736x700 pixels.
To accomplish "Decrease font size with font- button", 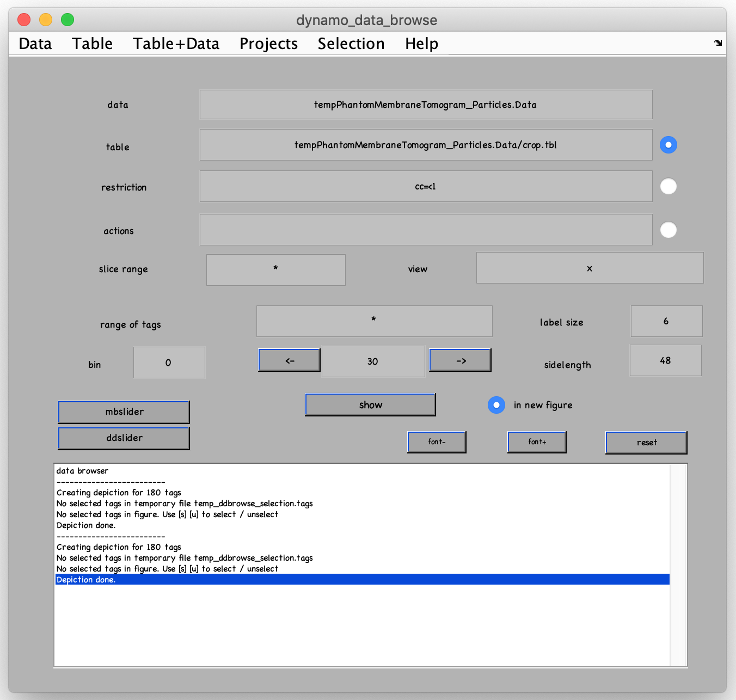I will tap(437, 442).
